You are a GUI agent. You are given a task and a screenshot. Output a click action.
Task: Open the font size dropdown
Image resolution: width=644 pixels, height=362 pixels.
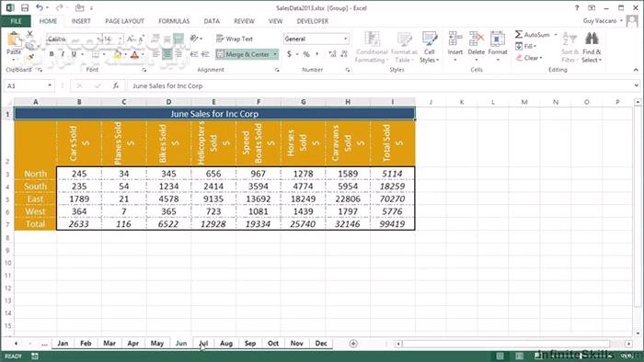point(121,39)
